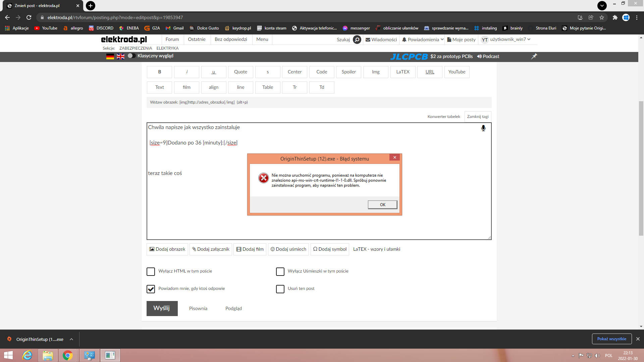Open the browser extensions puzzle icon
644x362 pixels.
click(x=615, y=17)
